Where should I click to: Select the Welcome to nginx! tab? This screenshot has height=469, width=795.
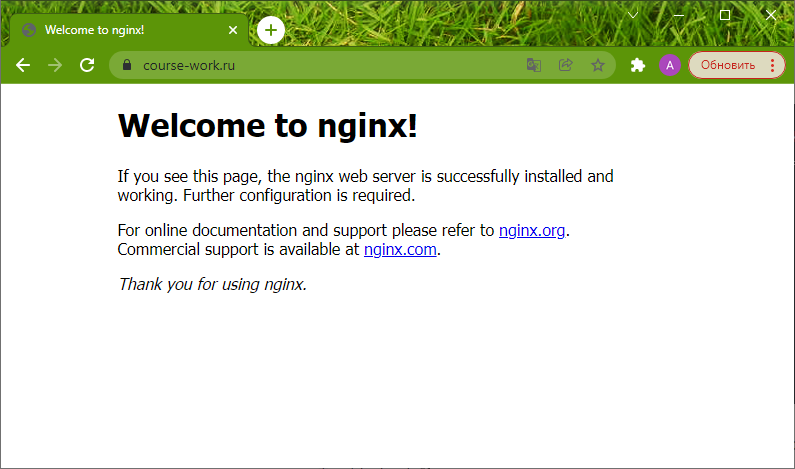click(x=129, y=30)
